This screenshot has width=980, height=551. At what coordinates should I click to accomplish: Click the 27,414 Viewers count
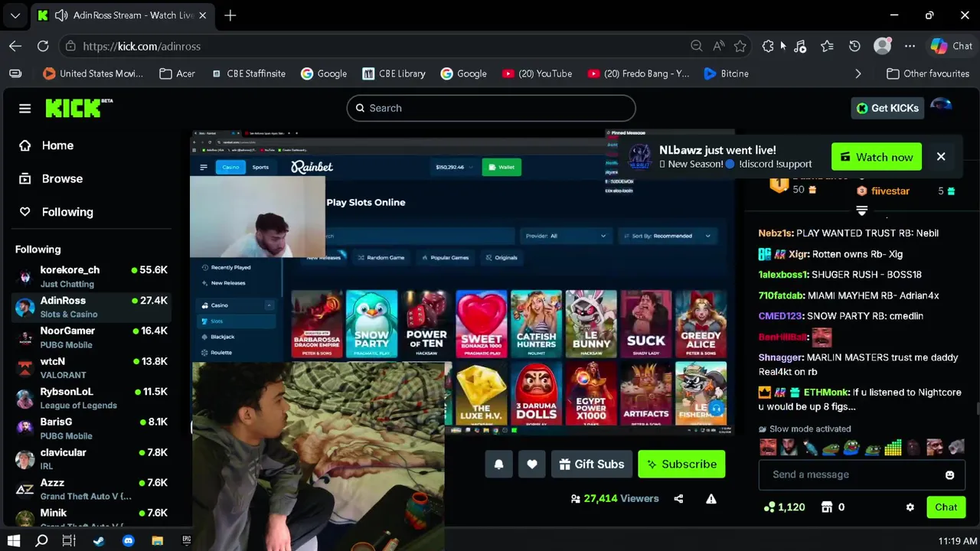pos(615,499)
